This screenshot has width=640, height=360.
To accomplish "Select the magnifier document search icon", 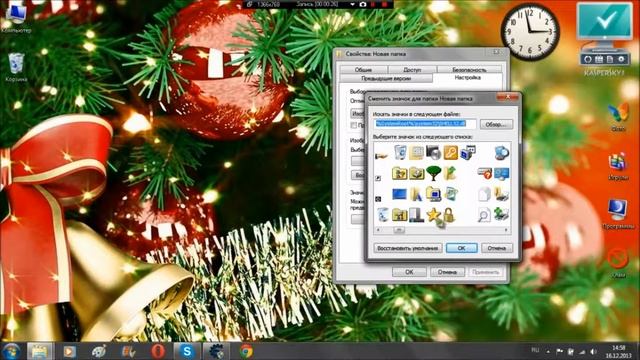I will 484,214.
